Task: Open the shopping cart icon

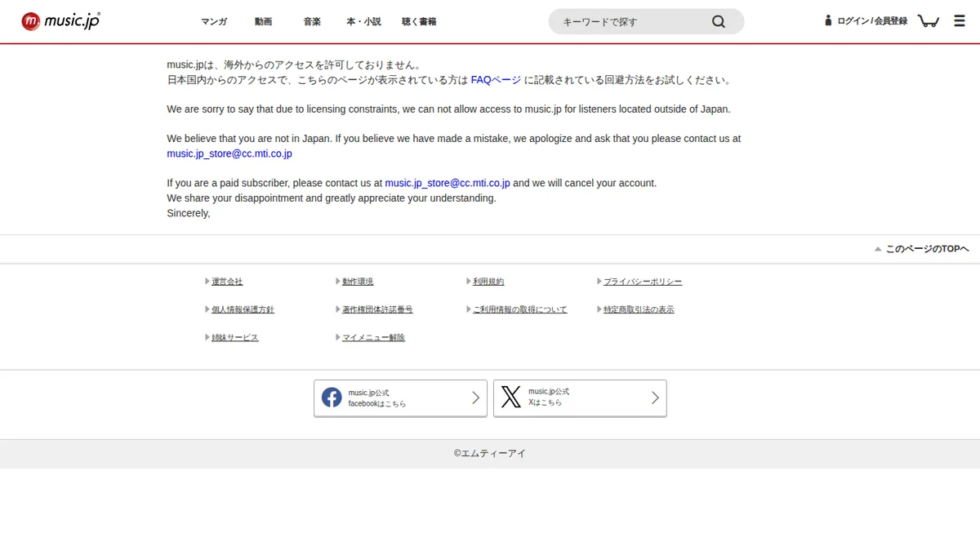Action: [929, 21]
